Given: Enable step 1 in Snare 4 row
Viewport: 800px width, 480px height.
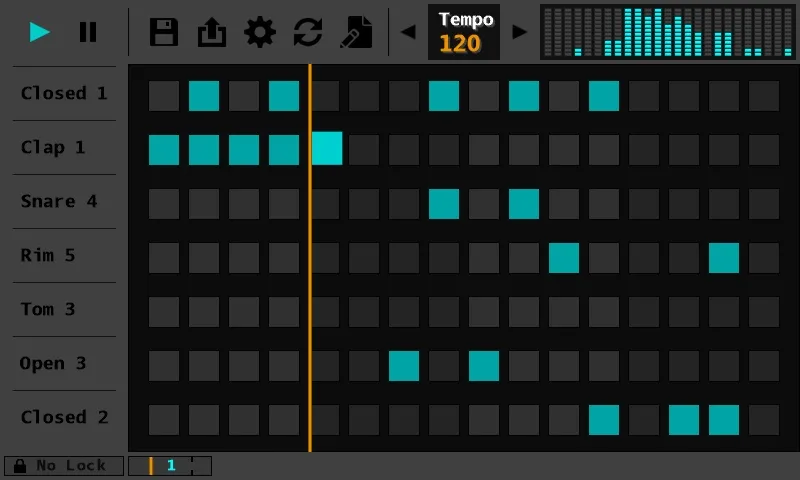Looking at the screenshot, I should point(164,204).
